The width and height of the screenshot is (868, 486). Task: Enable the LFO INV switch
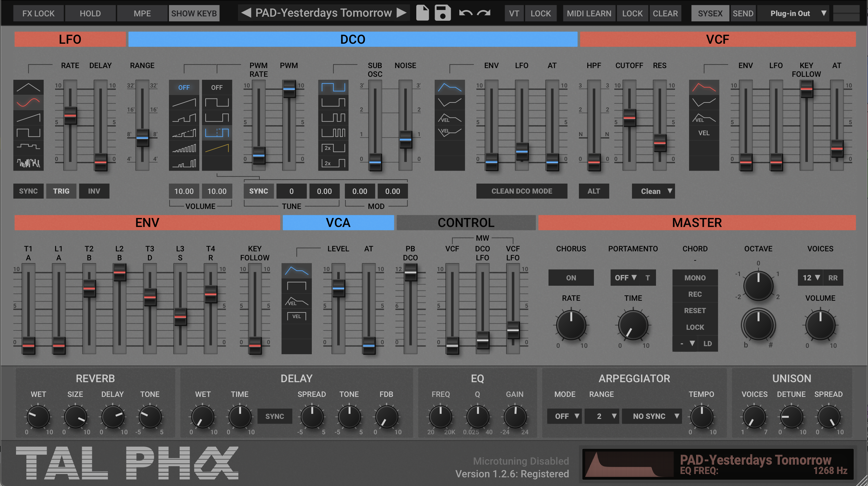point(94,191)
